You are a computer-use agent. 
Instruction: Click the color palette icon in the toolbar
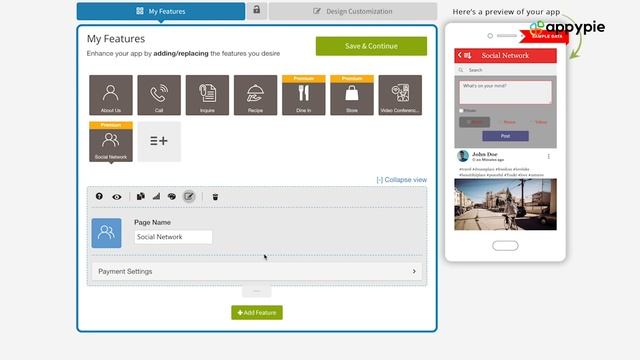pos(172,196)
